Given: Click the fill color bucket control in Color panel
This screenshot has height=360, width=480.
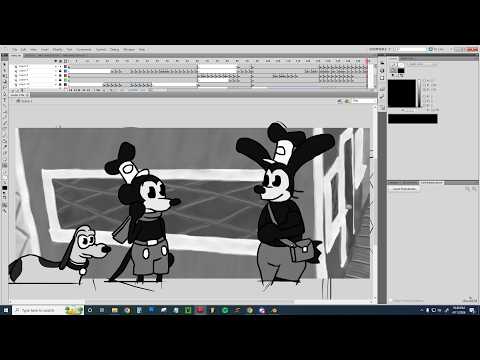Looking at the screenshot, I should (x=393, y=70).
